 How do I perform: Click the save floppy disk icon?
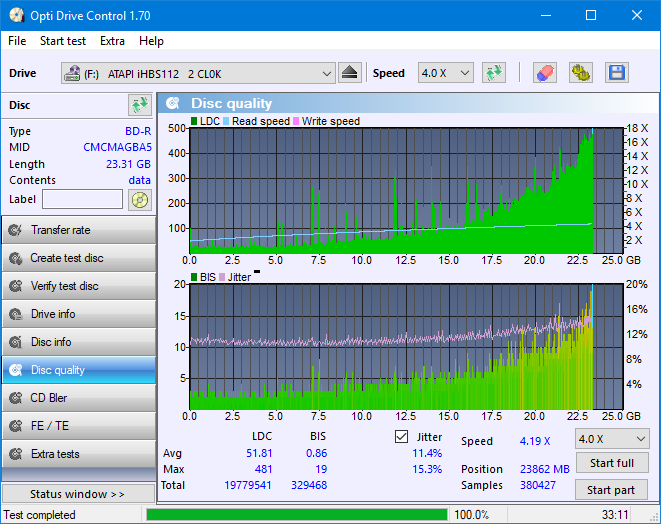617,73
